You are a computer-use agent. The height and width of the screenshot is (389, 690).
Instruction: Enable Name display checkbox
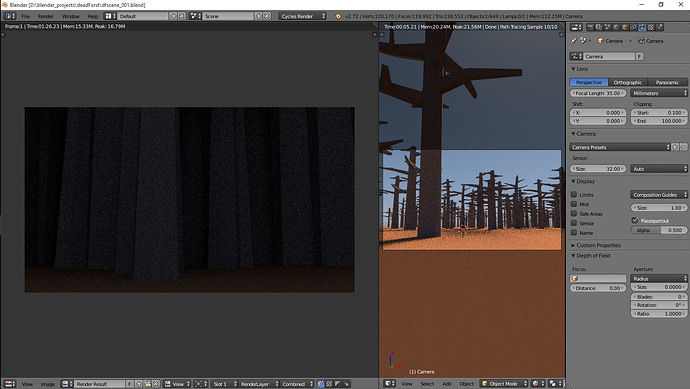574,232
